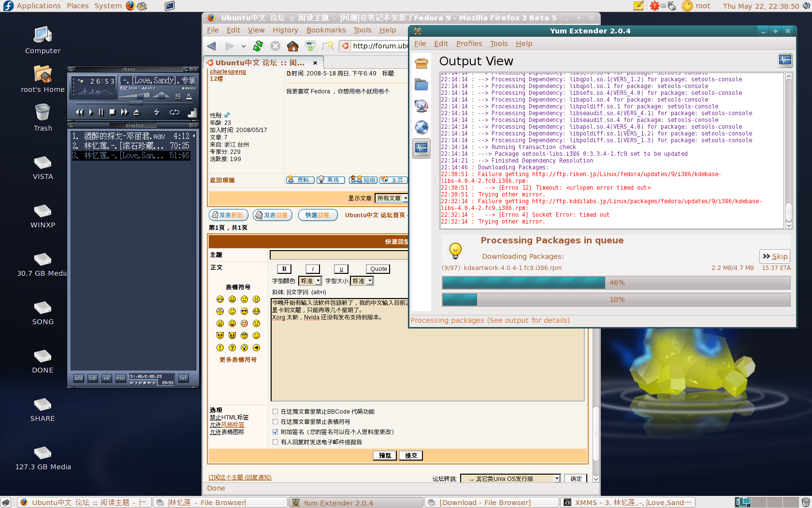Open Firefox History menu
Image resolution: width=812 pixels, height=508 pixels.
pyautogui.click(x=285, y=30)
